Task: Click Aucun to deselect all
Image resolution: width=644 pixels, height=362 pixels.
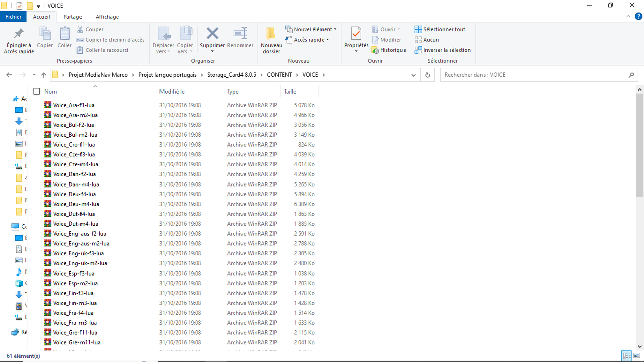Action: tap(427, 40)
